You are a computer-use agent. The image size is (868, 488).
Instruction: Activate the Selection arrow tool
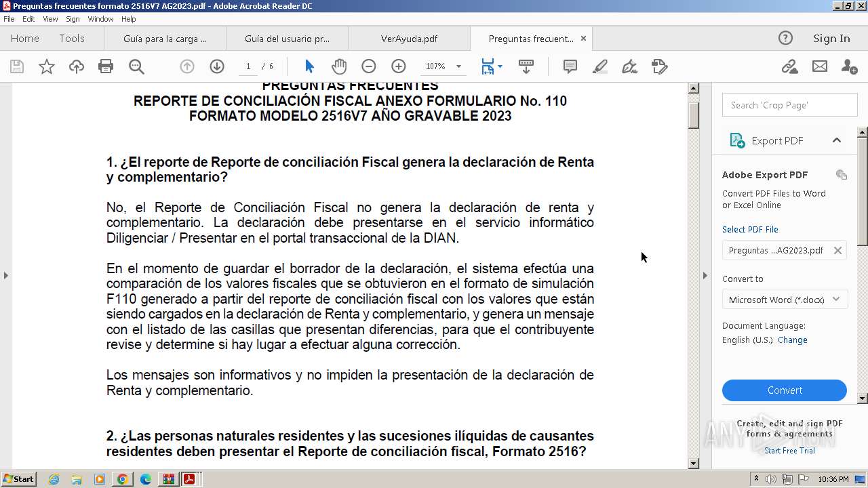coord(310,66)
